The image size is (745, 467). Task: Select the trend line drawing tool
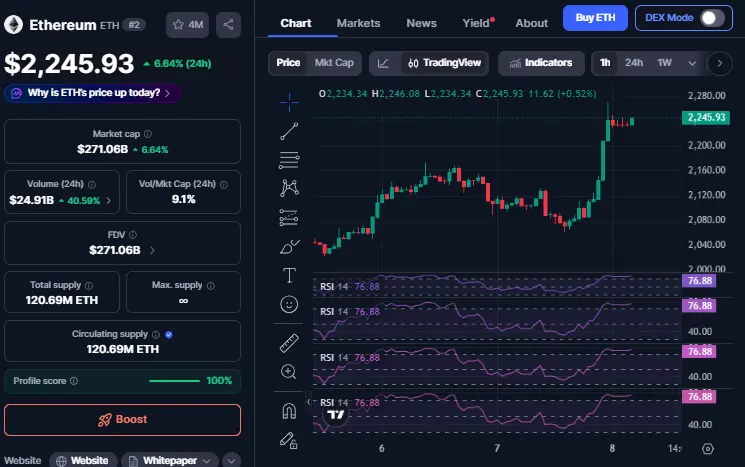pyautogui.click(x=289, y=131)
